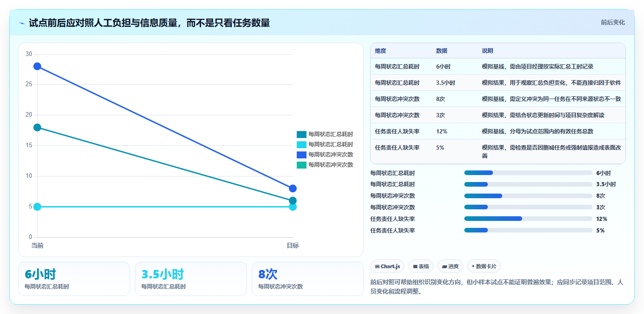Click the 进度 chip

point(450,266)
